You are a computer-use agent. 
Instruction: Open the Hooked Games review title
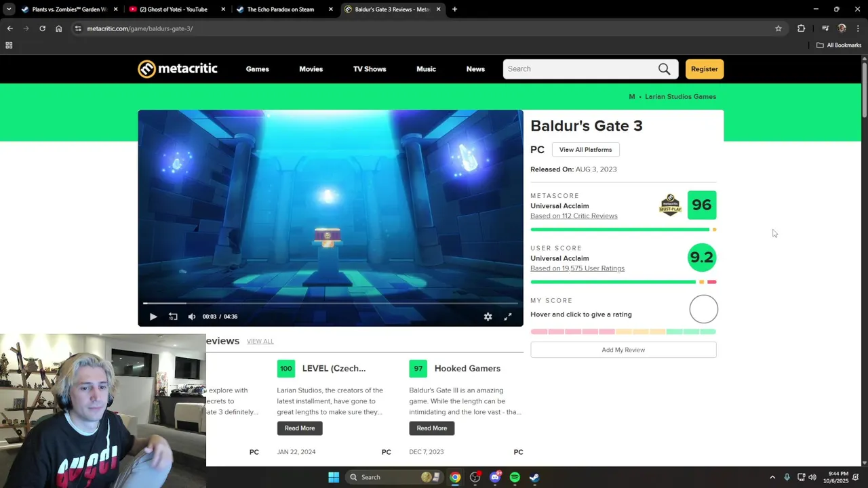point(467,369)
